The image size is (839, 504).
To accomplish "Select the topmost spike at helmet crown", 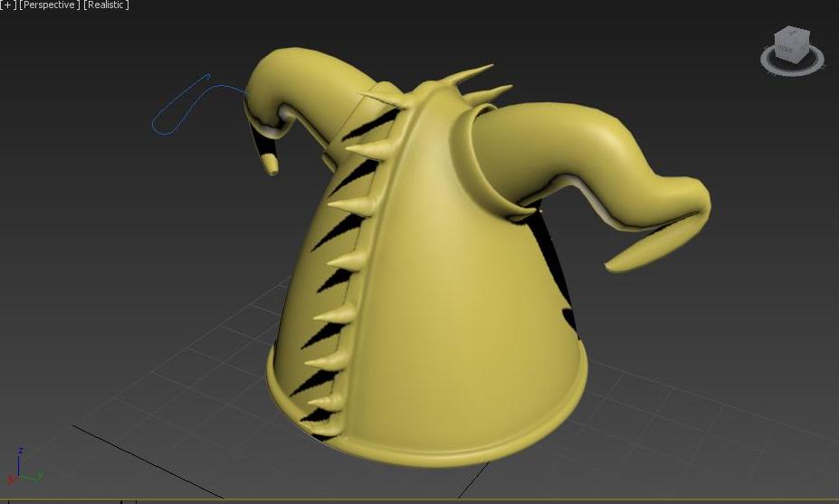I will coord(478,73).
